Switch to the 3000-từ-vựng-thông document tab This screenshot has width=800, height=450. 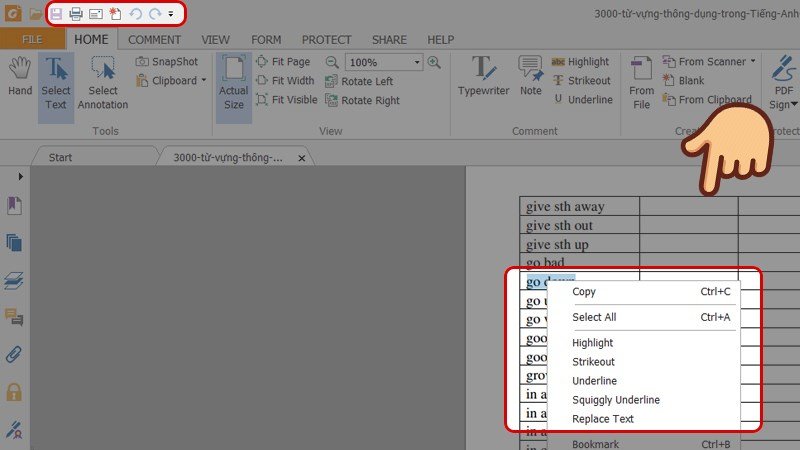(228, 158)
